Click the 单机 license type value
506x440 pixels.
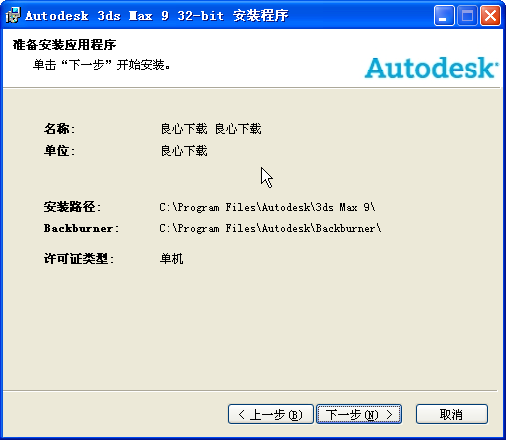[172, 258]
